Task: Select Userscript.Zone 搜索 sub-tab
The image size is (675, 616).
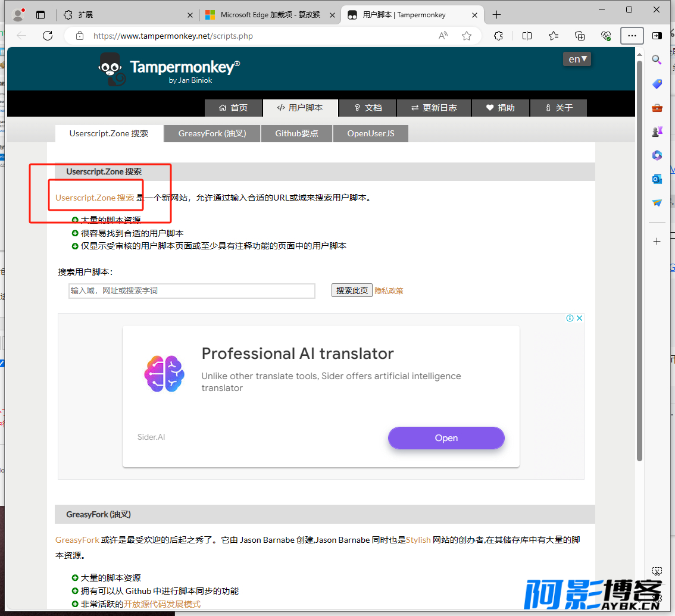Action: tap(109, 133)
